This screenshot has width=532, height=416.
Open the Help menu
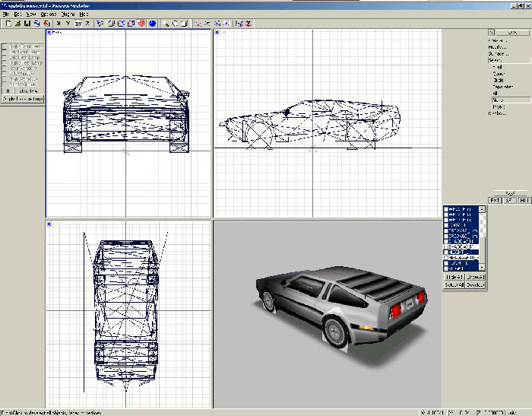coord(84,14)
